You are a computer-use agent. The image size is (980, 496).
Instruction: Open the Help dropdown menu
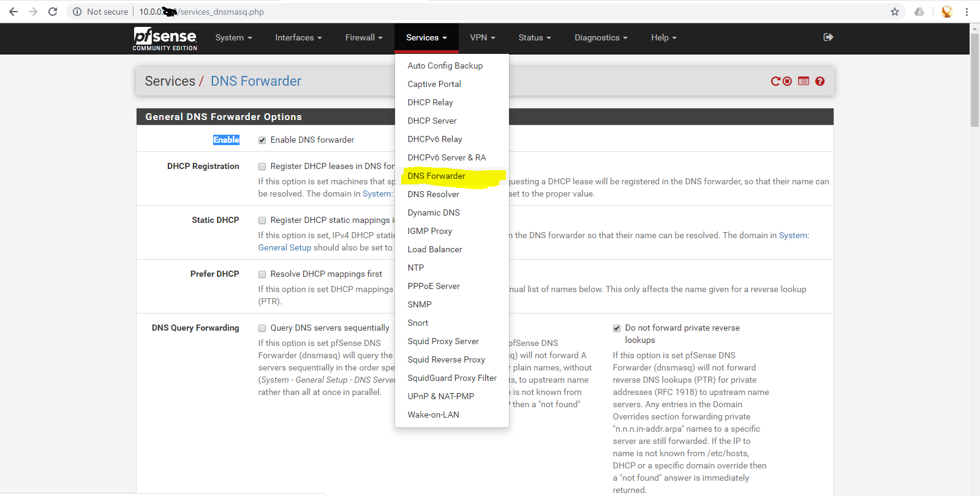click(x=664, y=38)
